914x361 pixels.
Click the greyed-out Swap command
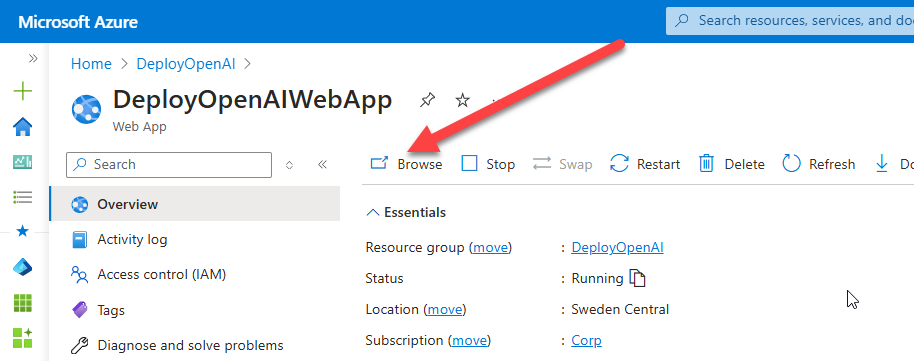pos(563,164)
